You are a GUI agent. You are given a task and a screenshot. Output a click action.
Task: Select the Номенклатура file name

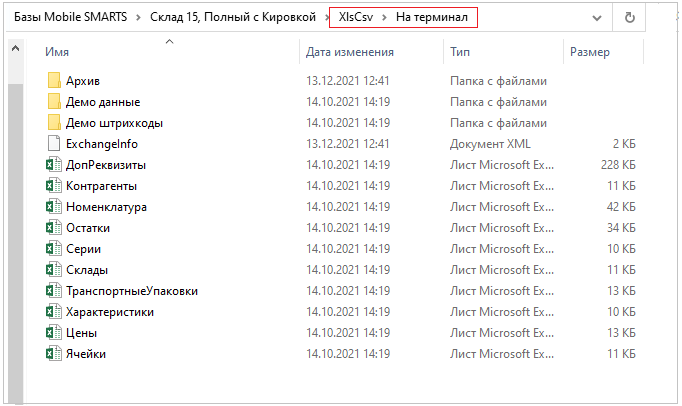pos(106,207)
